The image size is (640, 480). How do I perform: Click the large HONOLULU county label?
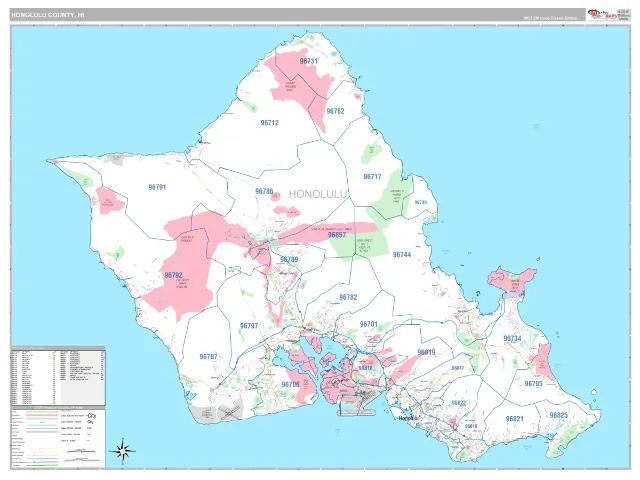tap(318, 194)
